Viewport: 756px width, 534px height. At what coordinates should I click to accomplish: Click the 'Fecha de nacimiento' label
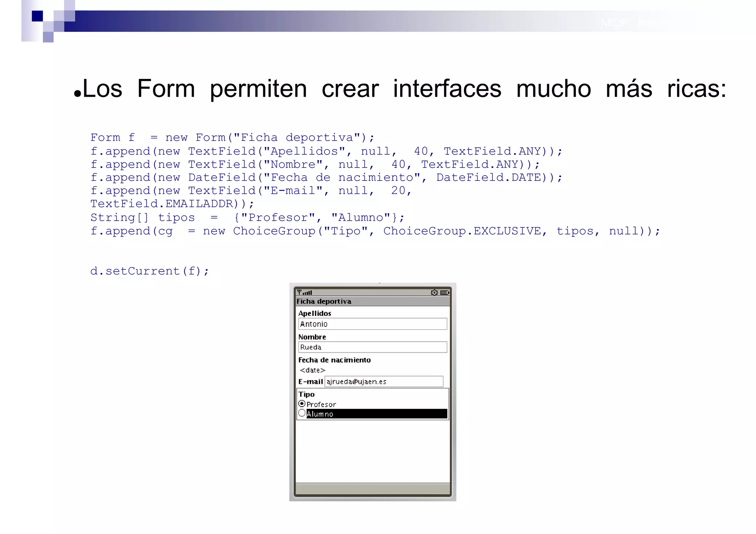(x=334, y=360)
